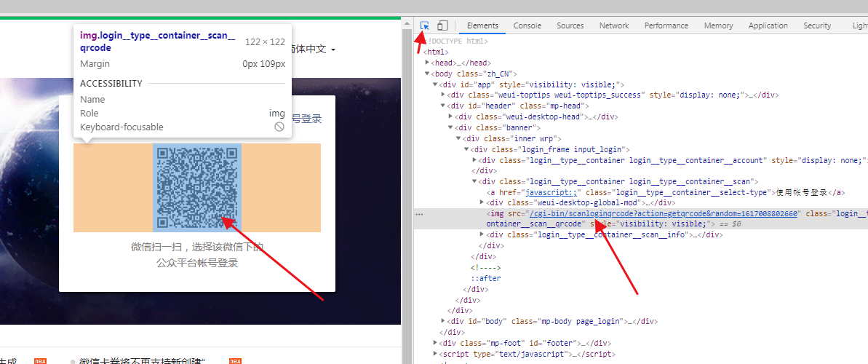
Task: Activate the inspect element picker icon
Action: click(x=425, y=25)
